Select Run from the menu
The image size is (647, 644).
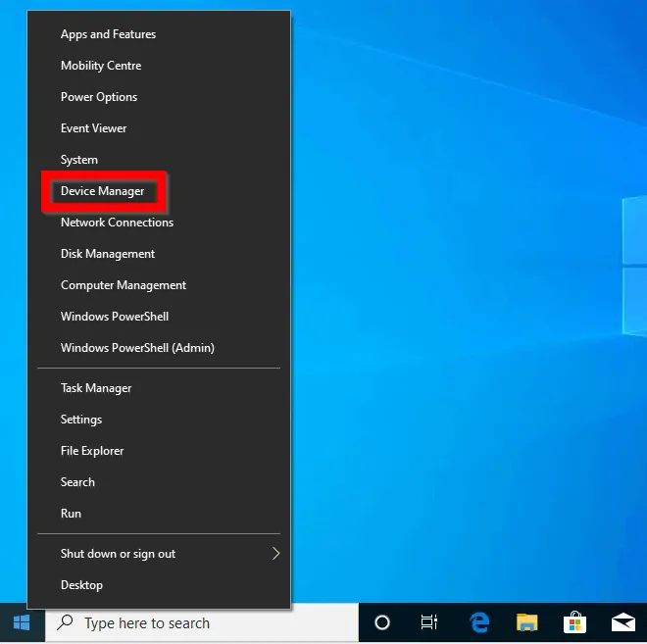(x=71, y=514)
